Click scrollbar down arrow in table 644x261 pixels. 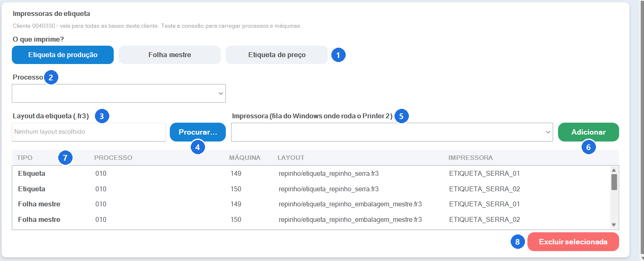pos(614,225)
